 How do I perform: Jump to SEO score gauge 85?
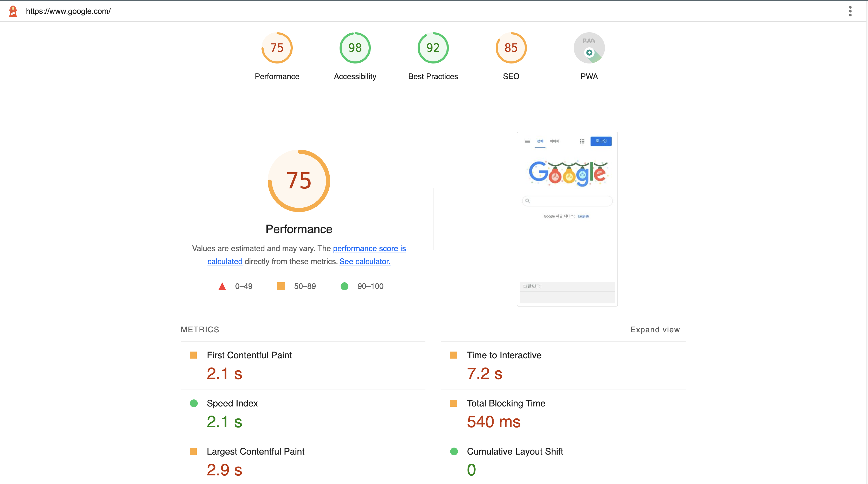(x=511, y=48)
